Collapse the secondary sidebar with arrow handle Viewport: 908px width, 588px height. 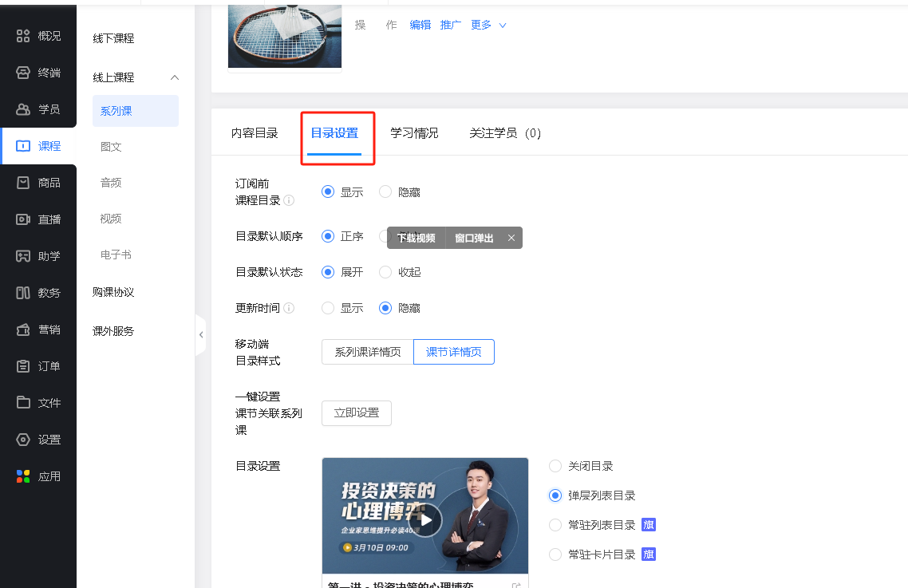point(201,335)
